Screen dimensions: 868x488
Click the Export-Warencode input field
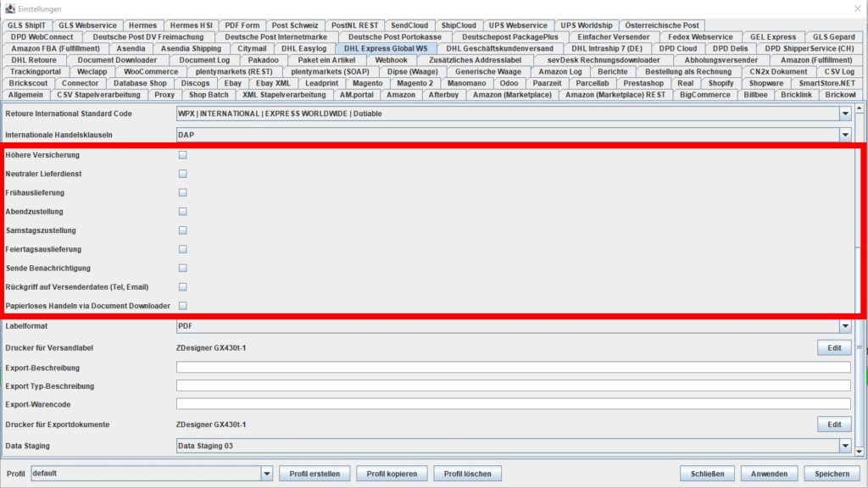tap(513, 404)
